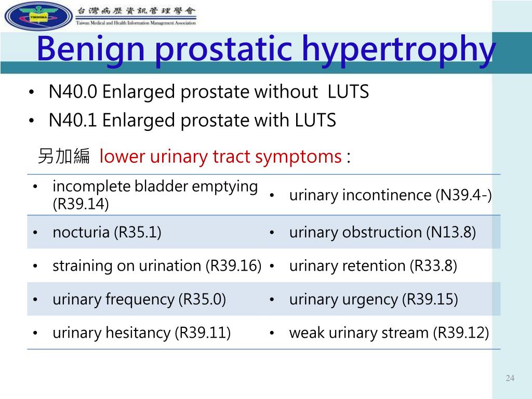Click the slide number 24
Image resolution: width=532 pixels, height=399 pixels.
(510, 378)
